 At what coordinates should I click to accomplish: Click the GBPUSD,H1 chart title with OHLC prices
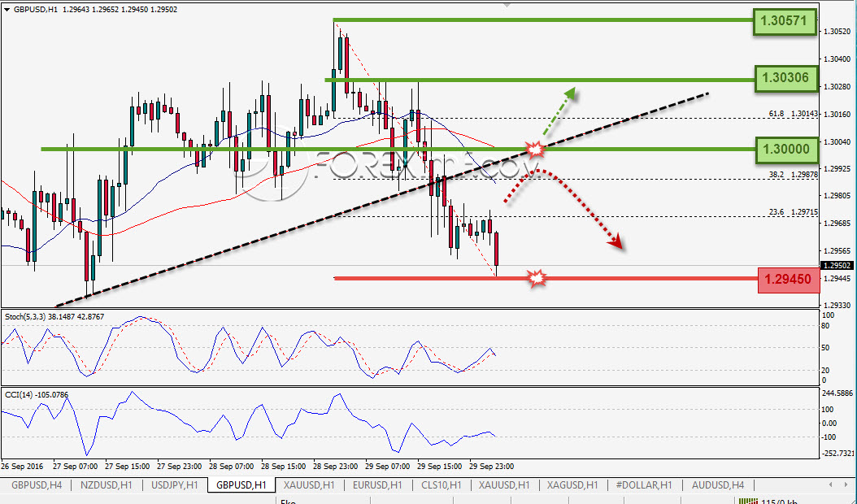[x=94, y=9]
